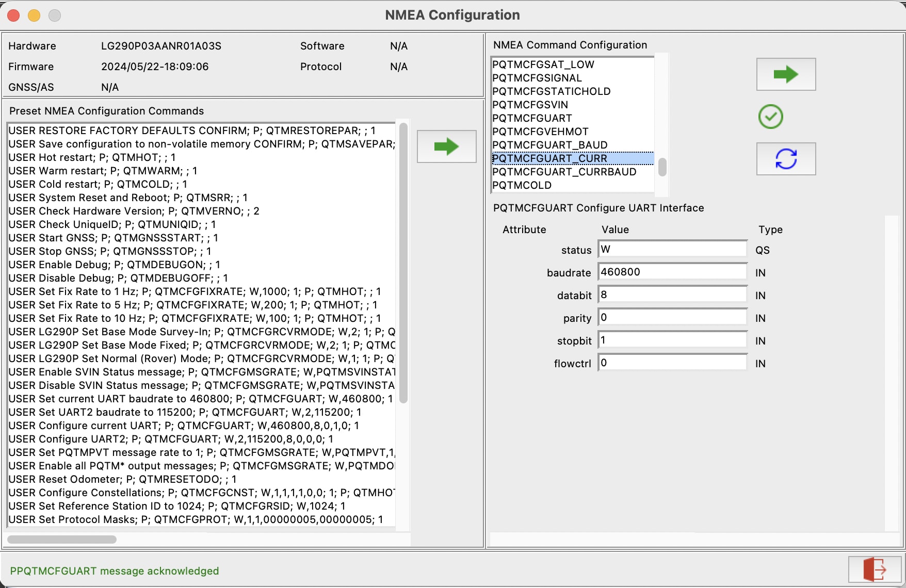Click the hardware value LG290P03AANR01A03S
Screen dimensions: 906x588
(161, 46)
